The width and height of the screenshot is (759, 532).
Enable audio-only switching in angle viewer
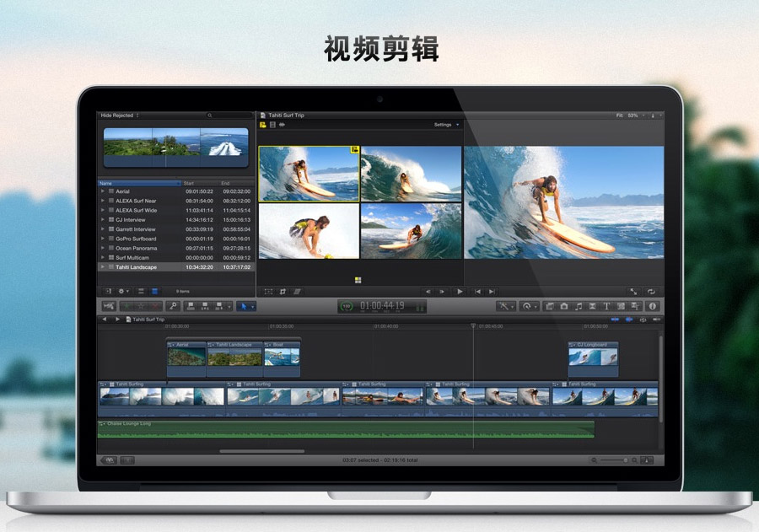(x=282, y=125)
